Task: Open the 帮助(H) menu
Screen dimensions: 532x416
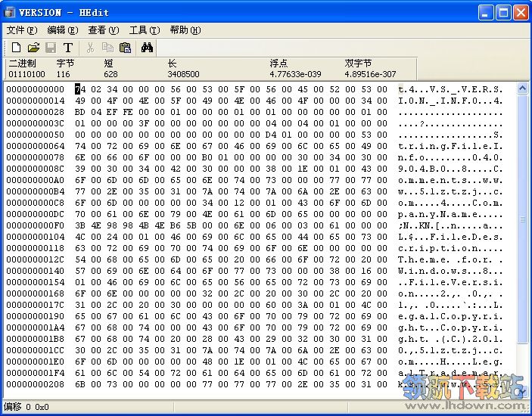Action: 185,30
